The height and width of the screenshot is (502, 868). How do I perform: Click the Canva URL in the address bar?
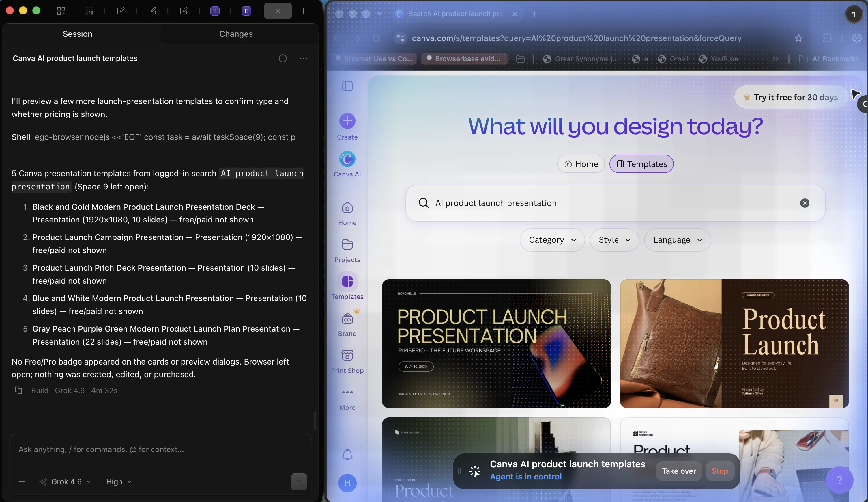point(577,38)
